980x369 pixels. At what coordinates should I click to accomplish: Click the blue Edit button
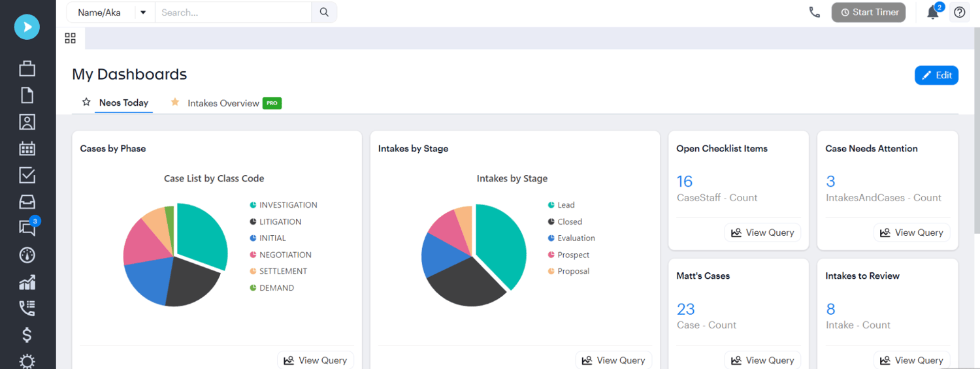(x=936, y=75)
